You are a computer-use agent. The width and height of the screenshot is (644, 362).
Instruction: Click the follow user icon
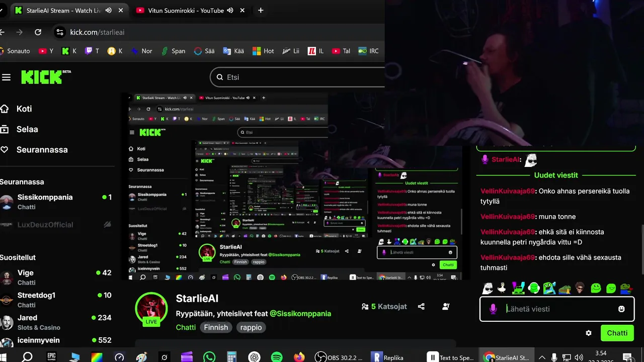(445, 306)
